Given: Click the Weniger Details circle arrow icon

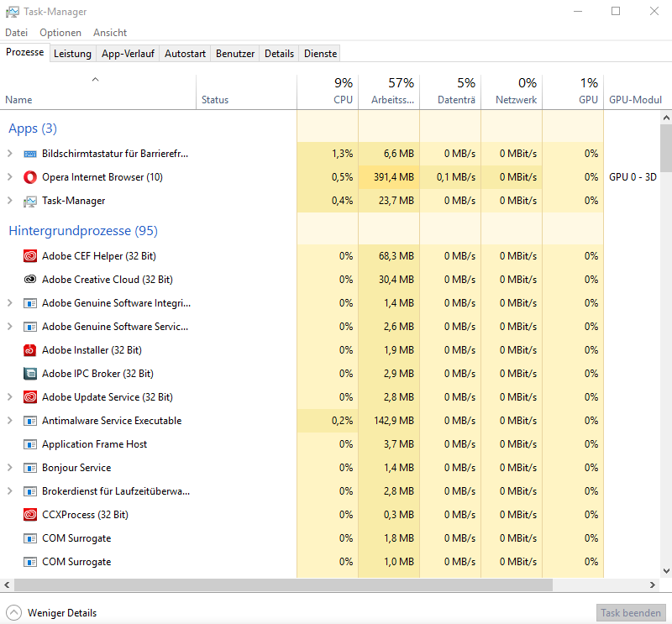Looking at the screenshot, I should (13, 612).
